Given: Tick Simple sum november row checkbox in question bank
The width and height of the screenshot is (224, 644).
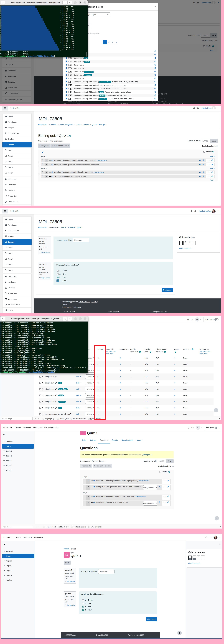Looking at the screenshot, I should (x=40, y=402).
